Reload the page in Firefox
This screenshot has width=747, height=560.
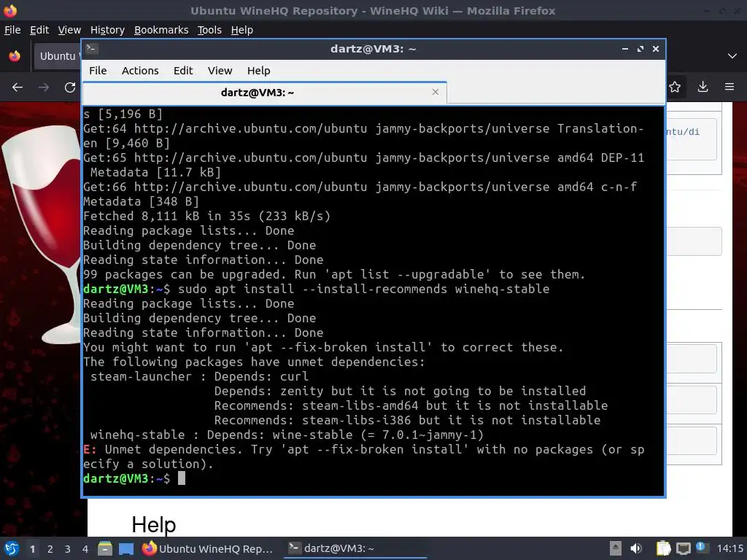(70, 87)
